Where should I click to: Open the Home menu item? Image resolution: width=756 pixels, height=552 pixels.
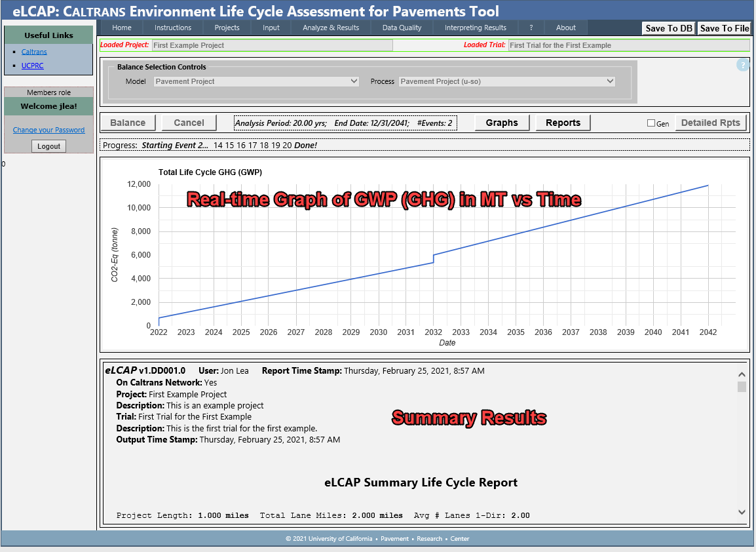point(122,28)
